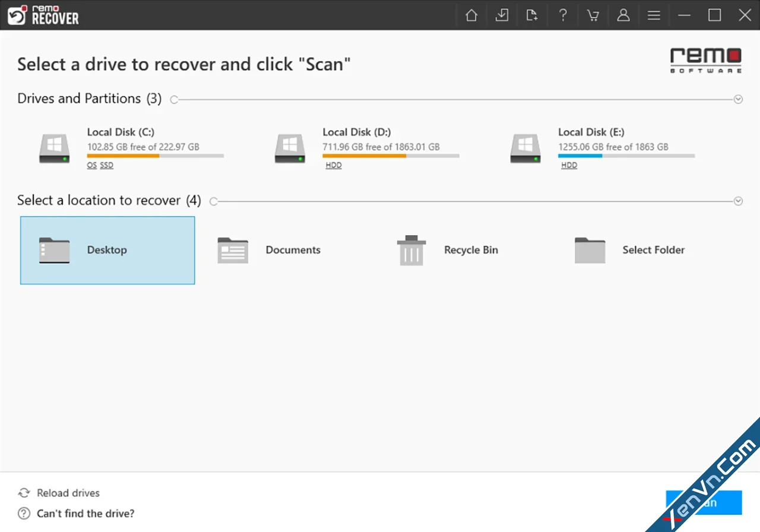Screen dimensions: 760x532
Task: Click the question mark icon beside Can't find the drive
Action: pyautogui.click(x=24, y=513)
